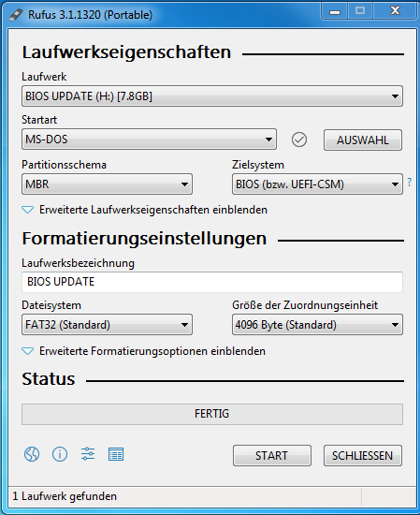
Task: Click the status text 1 Laufwerk gefunden
Action: click(x=65, y=496)
